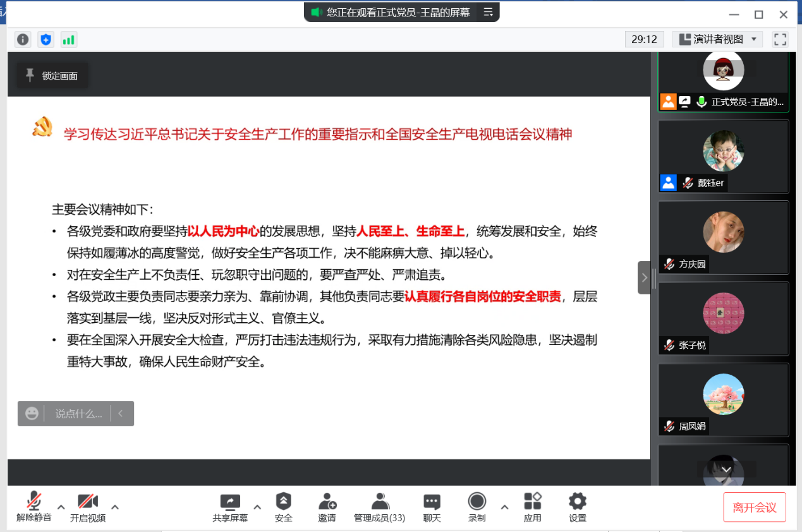Type in the 说点什么 comment field
The width and height of the screenshot is (802, 532).
[78, 414]
